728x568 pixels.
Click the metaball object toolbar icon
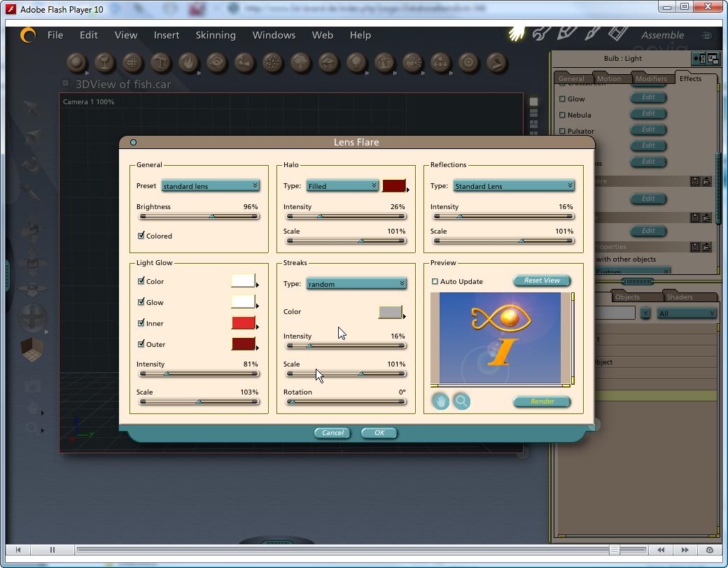[217, 63]
